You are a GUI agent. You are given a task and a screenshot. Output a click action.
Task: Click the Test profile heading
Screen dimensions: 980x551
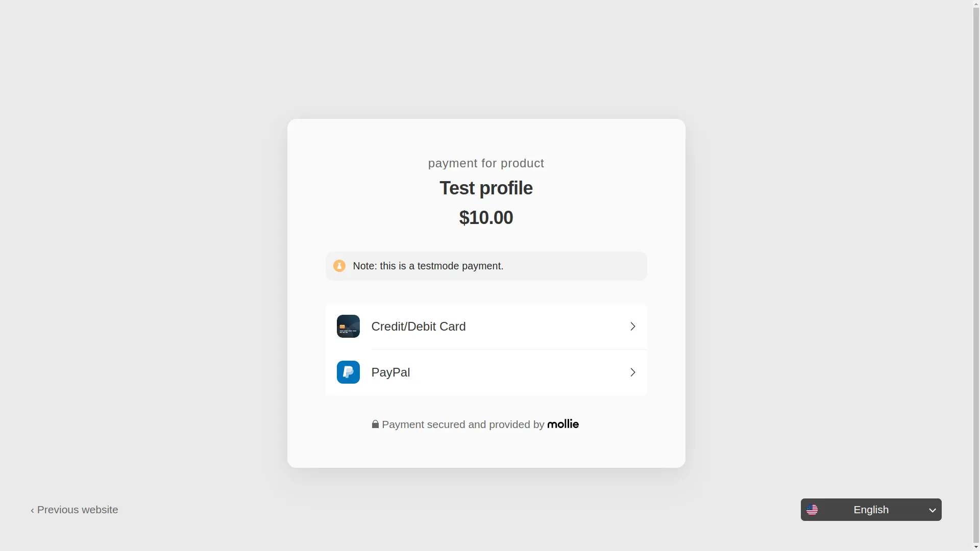point(486,188)
